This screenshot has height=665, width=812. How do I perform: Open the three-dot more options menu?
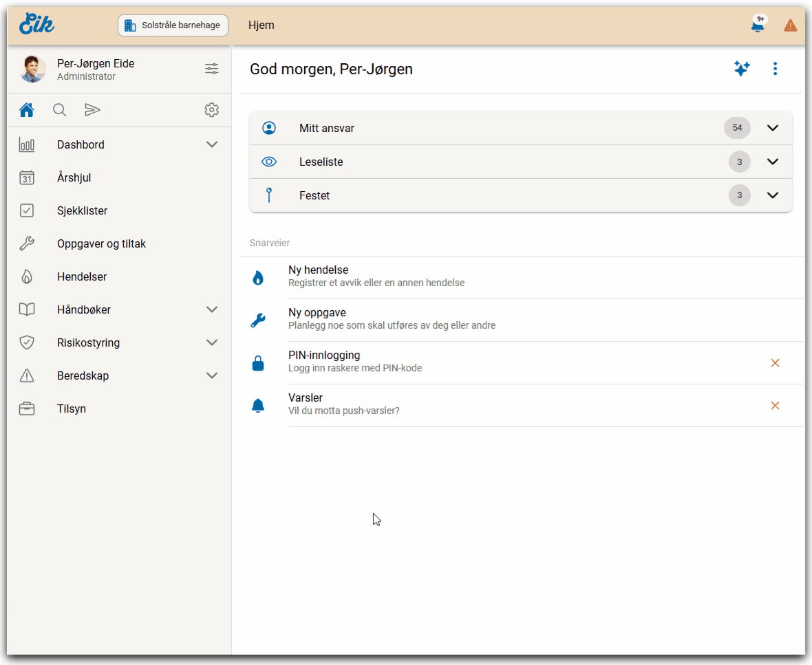pyautogui.click(x=775, y=69)
